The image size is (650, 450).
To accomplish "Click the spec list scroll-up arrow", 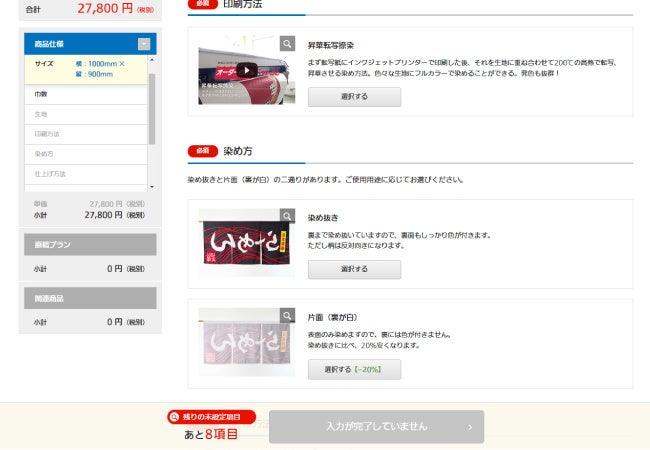I will [152, 60].
